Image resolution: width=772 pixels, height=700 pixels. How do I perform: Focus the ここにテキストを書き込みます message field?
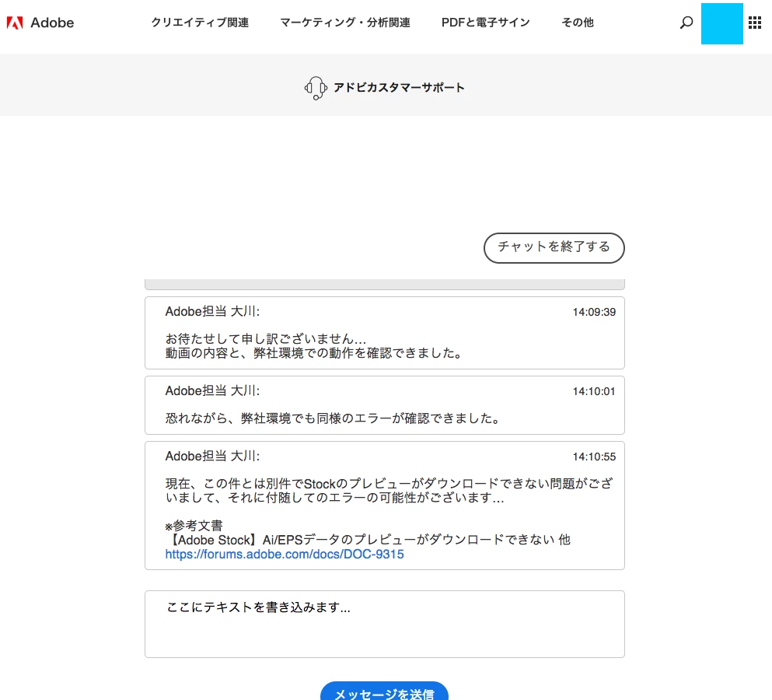[x=385, y=624]
